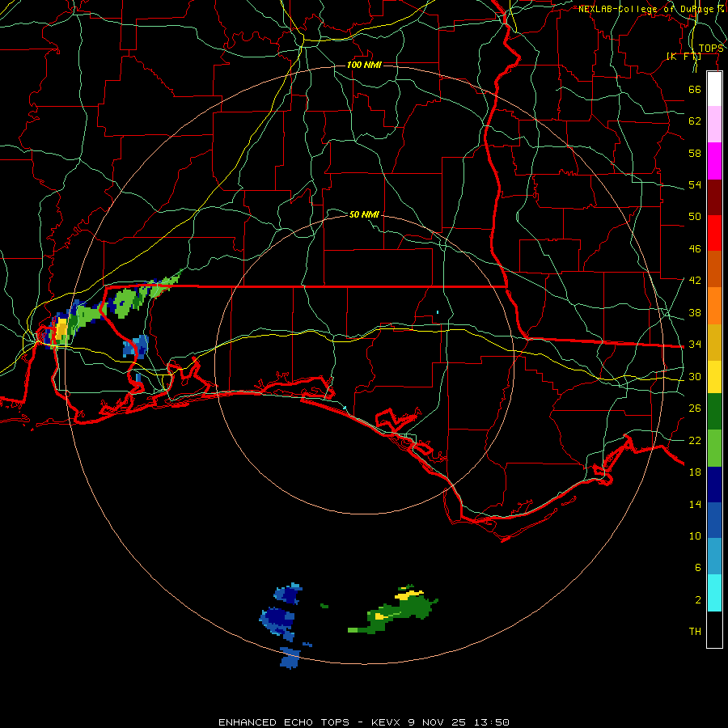Click the cyan 2 kft legend swatch
Viewport: 728px width, 728px height.
[714, 593]
